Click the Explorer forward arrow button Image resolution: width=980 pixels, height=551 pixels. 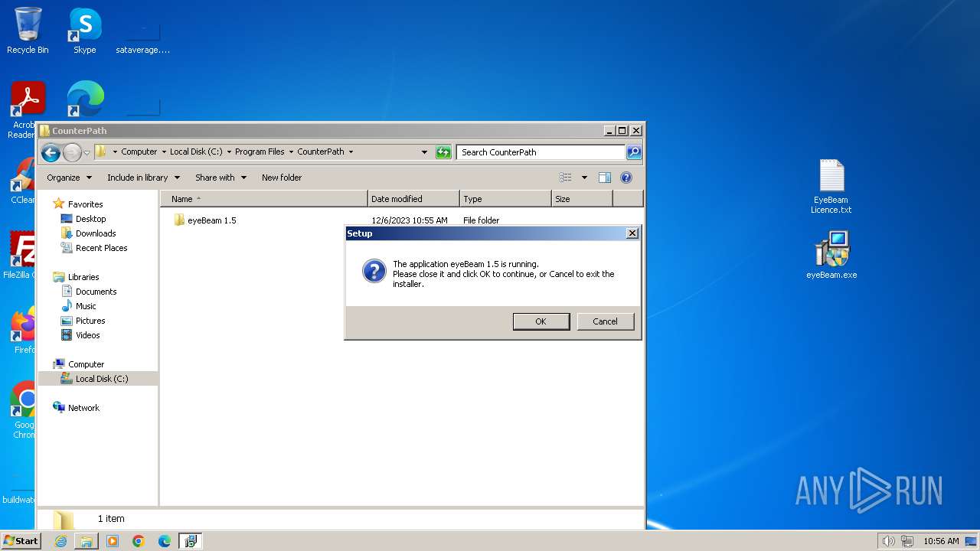point(72,152)
